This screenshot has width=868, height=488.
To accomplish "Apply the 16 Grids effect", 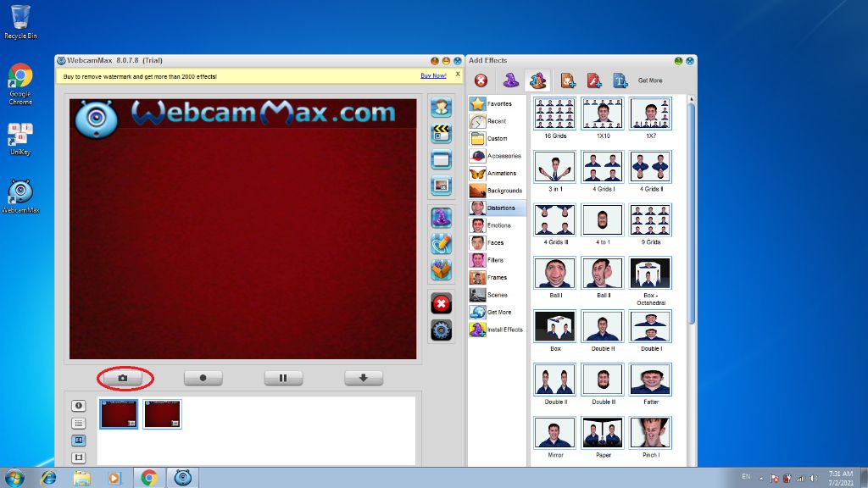I will point(554,114).
